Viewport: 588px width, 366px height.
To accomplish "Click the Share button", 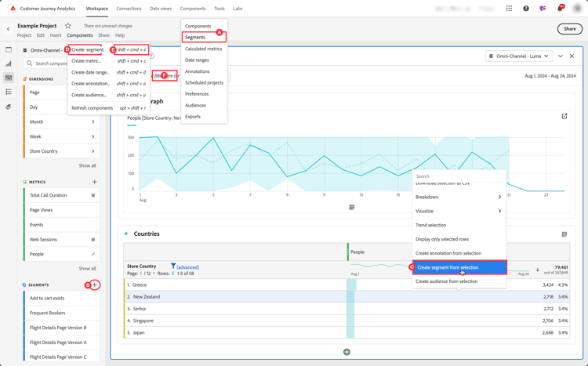I will (x=570, y=29).
